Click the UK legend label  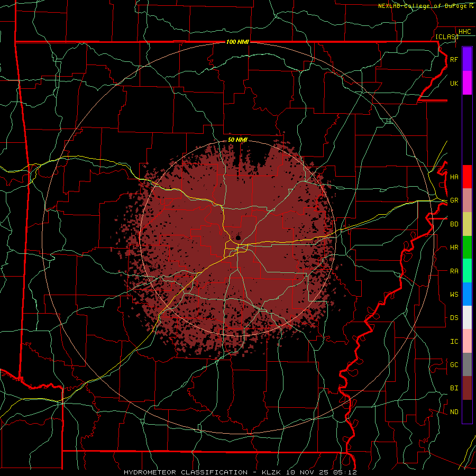pos(454,83)
